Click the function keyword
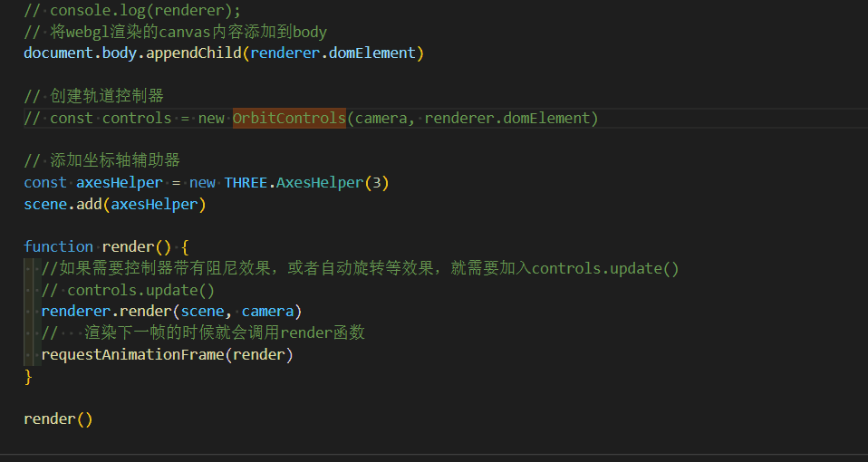868x462 pixels. click(x=58, y=246)
